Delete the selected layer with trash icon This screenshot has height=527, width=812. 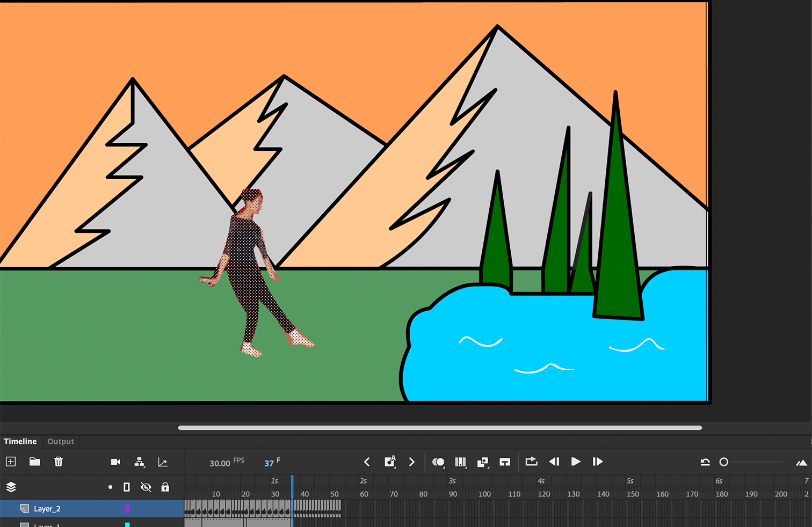click(59, 462)
